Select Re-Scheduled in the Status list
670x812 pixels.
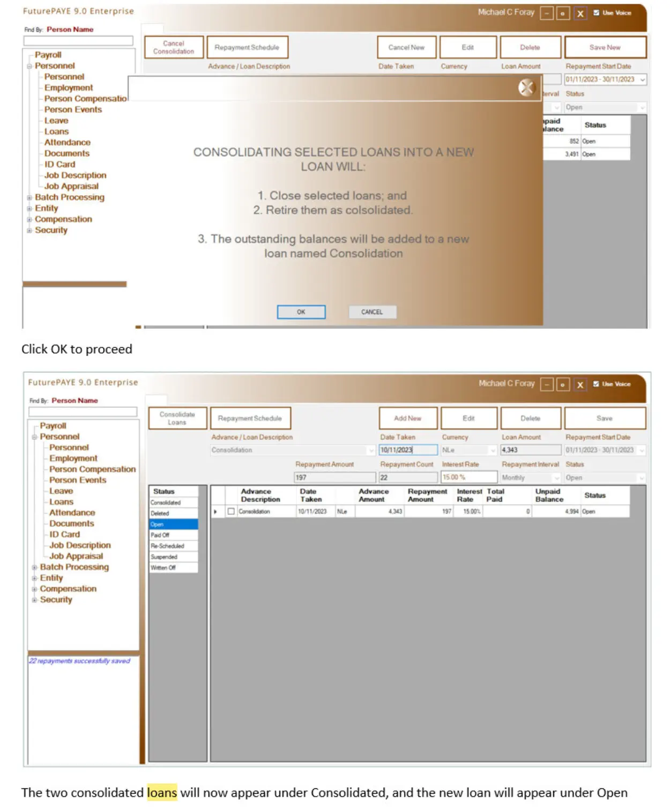point(174,546)
